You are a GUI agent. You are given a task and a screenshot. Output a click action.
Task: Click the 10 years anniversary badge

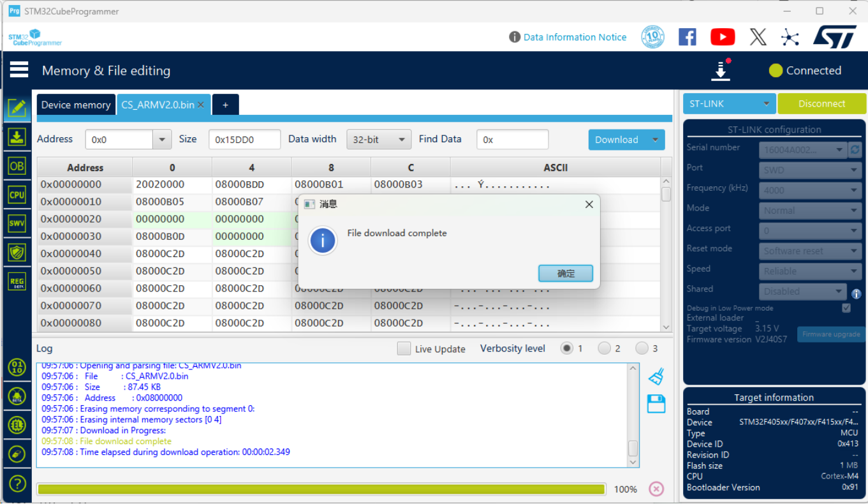652,37
